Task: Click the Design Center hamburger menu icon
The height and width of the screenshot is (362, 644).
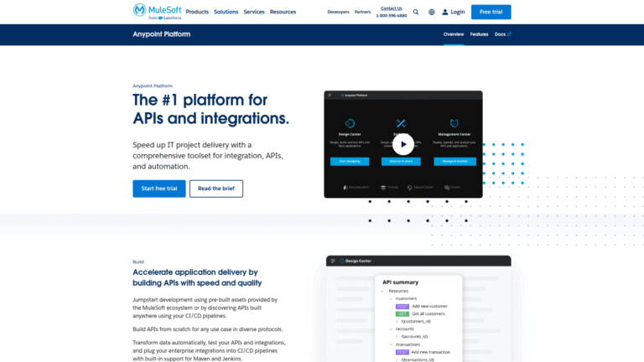Action: point(333,261)
